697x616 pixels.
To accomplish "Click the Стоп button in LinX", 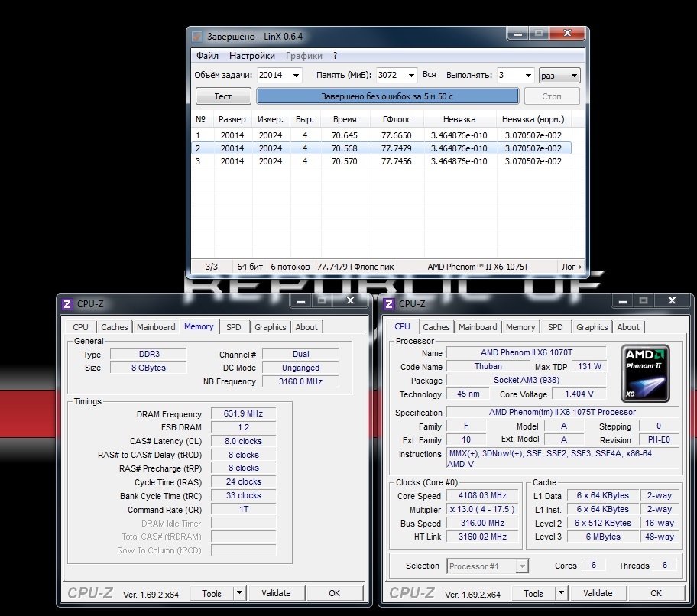I will coord(552,96).
